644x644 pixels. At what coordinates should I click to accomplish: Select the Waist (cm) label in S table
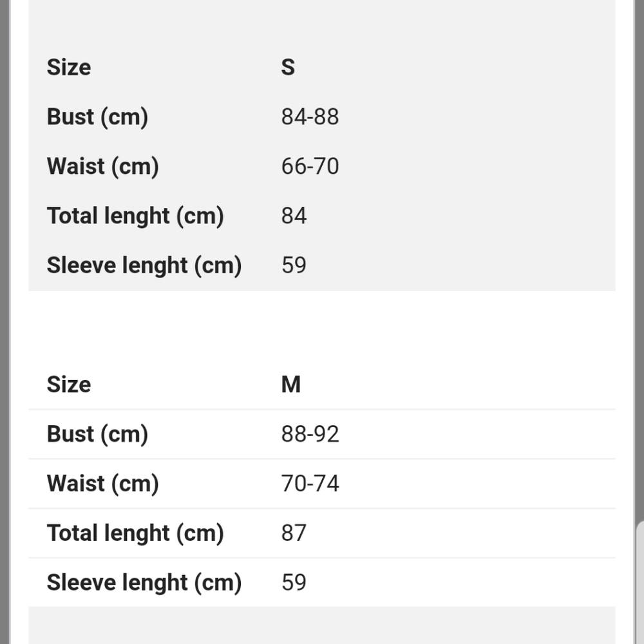tap(102, 166)
